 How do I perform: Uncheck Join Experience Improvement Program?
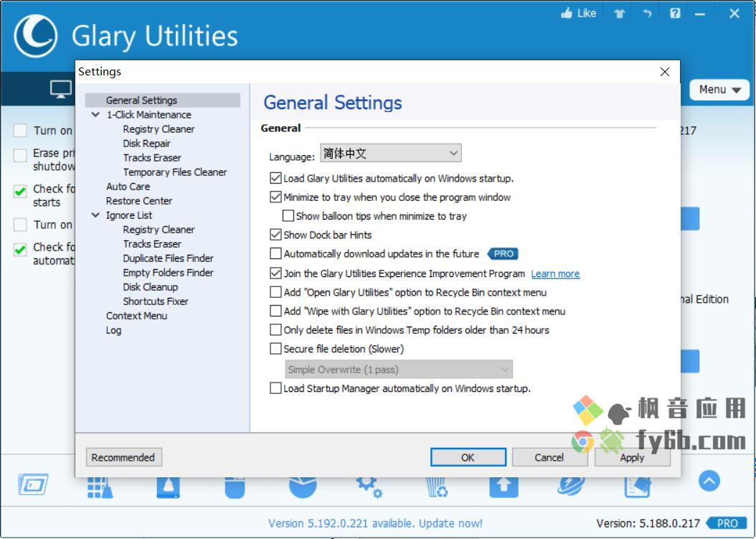click(275, 273)
